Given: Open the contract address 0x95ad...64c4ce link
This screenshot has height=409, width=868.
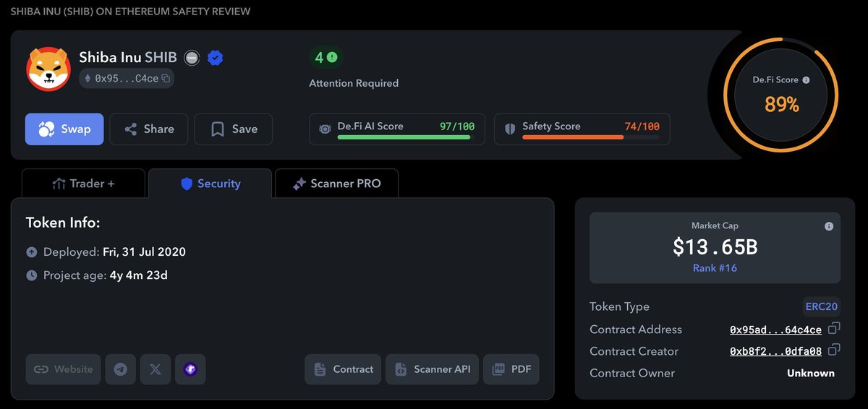Looking at the screenshot, I should click(775, 330).
